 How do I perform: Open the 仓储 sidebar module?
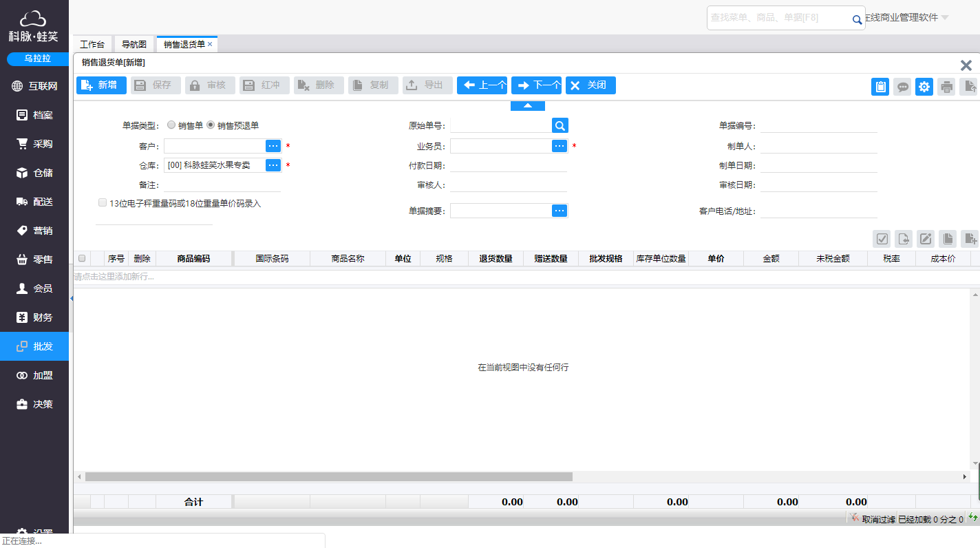[x=34, y=173]
